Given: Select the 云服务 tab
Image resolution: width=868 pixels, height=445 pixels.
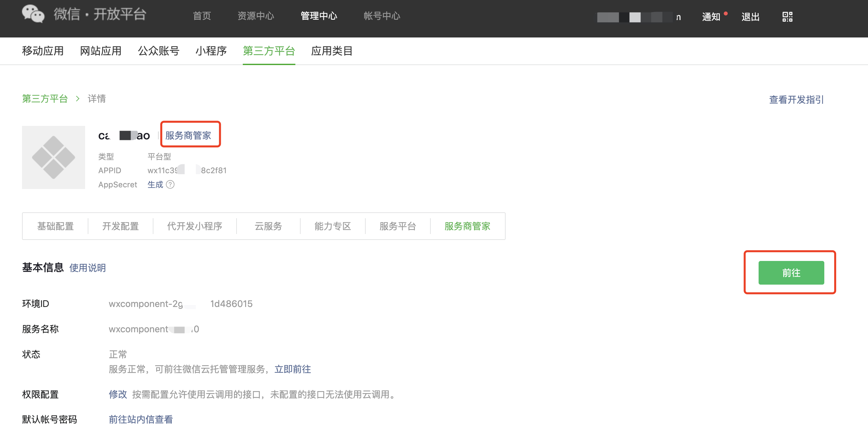Looking at the screenshot, I should (268, 226).
